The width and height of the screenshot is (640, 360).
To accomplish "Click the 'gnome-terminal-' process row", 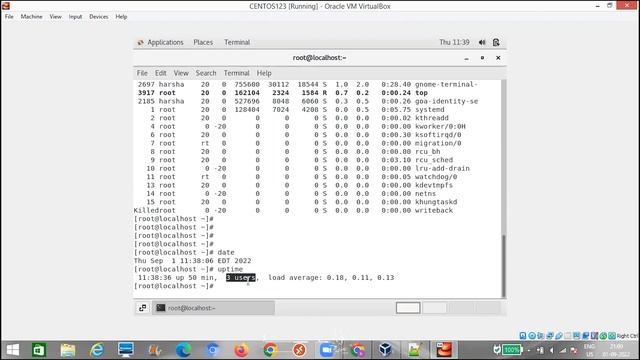I will coord(307,84).
